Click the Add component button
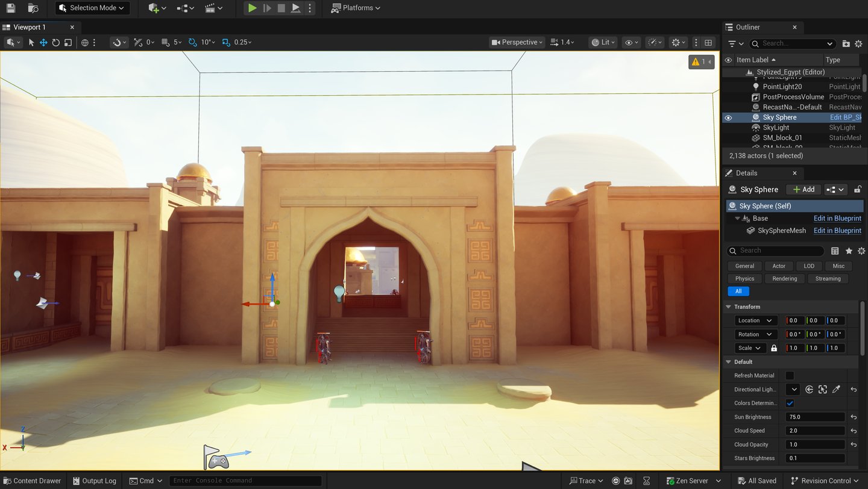868x489 pixels. coord(804,189)
